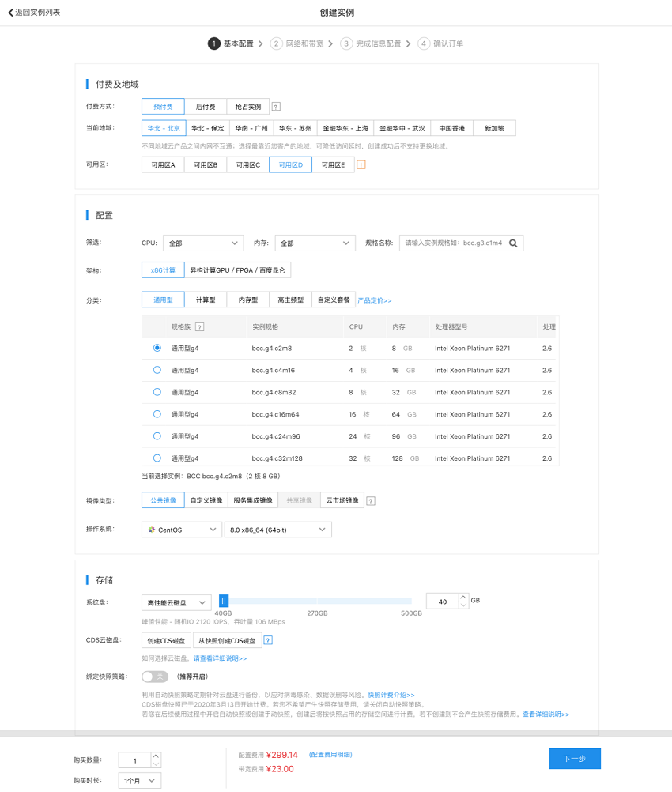
Task: Select region 华南 - 广州
Action: pyautogui.click(x=251, y=128)
